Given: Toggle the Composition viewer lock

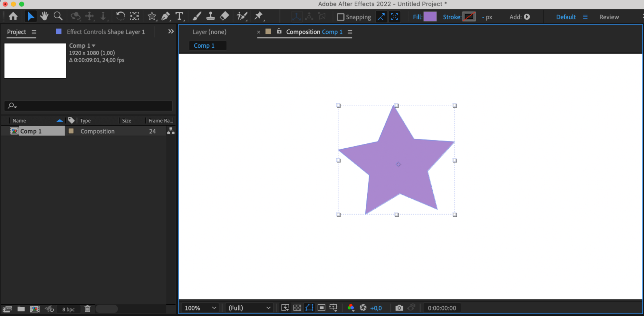Looking at the screenshot, I should tap(279, 31).
